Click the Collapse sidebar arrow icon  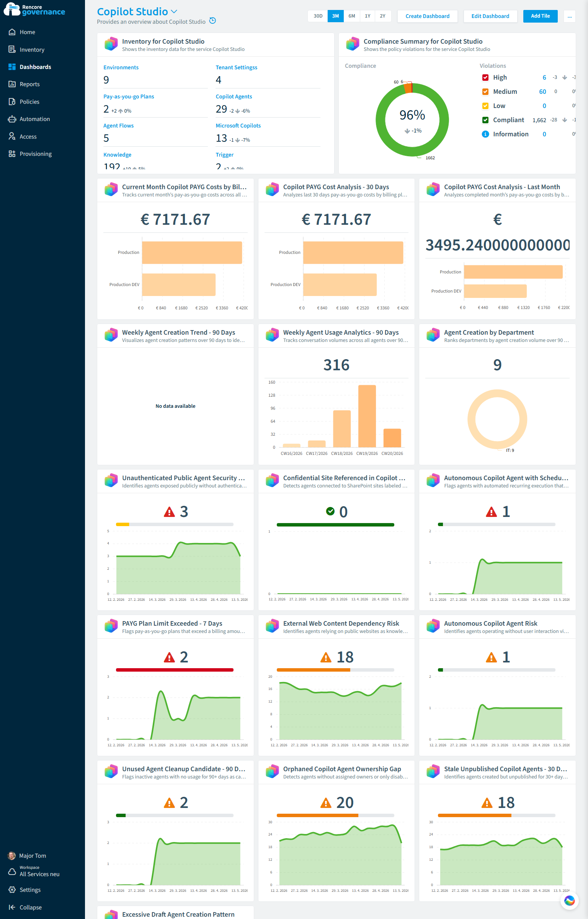pyautogui.click(x=12, y=907)
